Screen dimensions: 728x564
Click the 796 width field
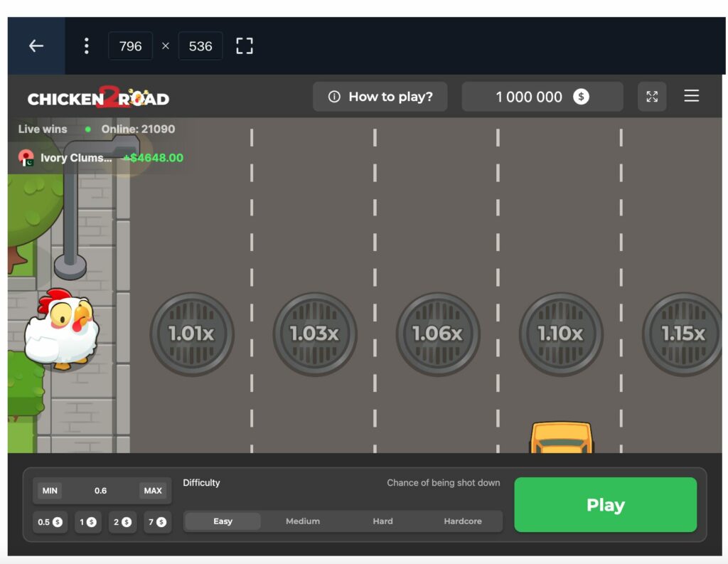[x=131, y=46]
